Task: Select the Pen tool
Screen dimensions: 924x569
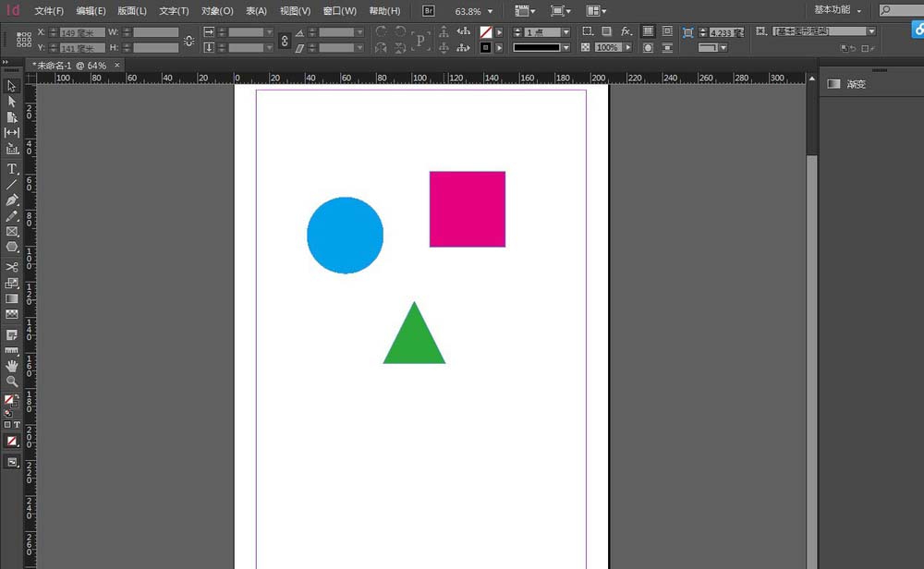Action: [12, 200]
